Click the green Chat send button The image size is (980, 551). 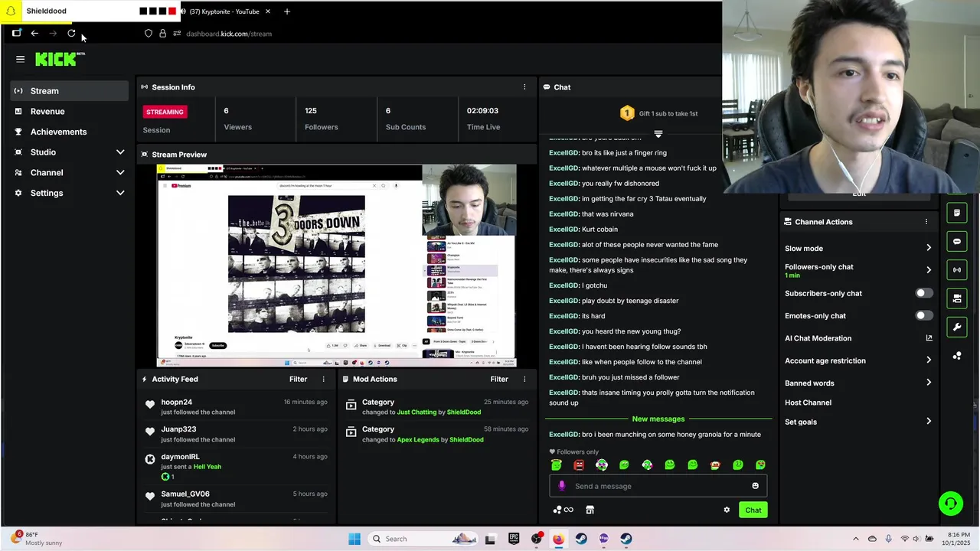(753, 510)
